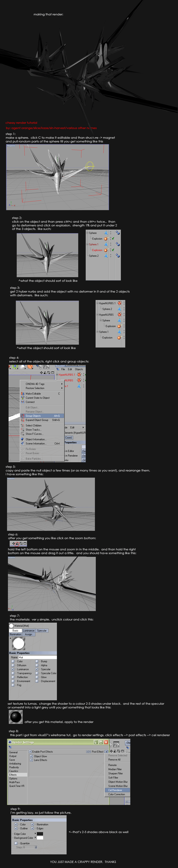Click the material preview sphere thumbnail
This screenshot has width=178, height=868.
coord(18,644)
